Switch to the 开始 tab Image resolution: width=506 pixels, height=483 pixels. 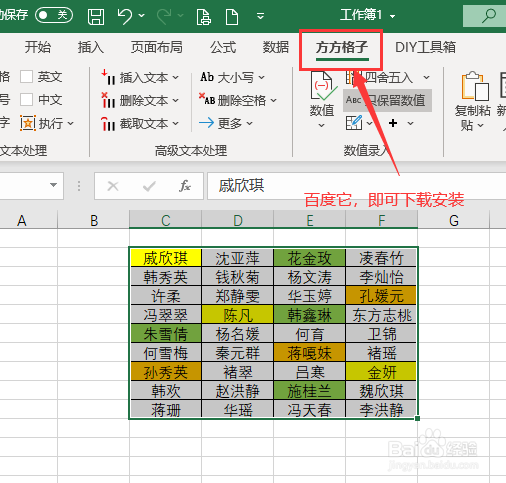[38, 47]
